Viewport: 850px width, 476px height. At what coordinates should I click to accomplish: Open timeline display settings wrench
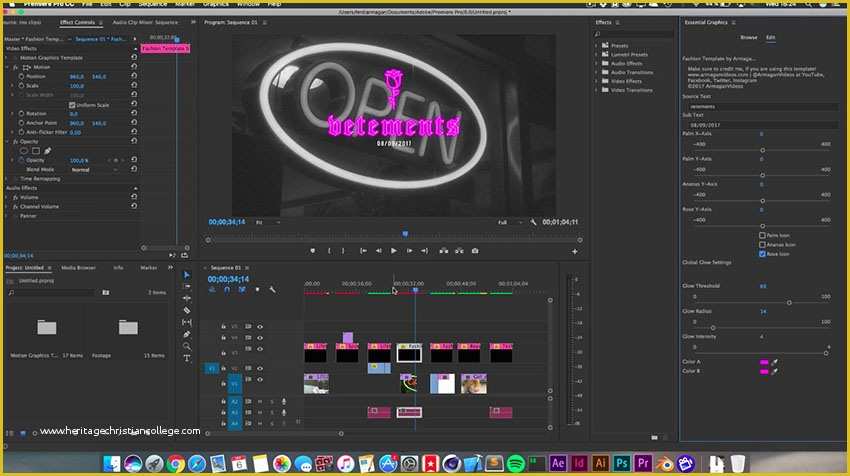pyautogui.click(x=272, y=290)
